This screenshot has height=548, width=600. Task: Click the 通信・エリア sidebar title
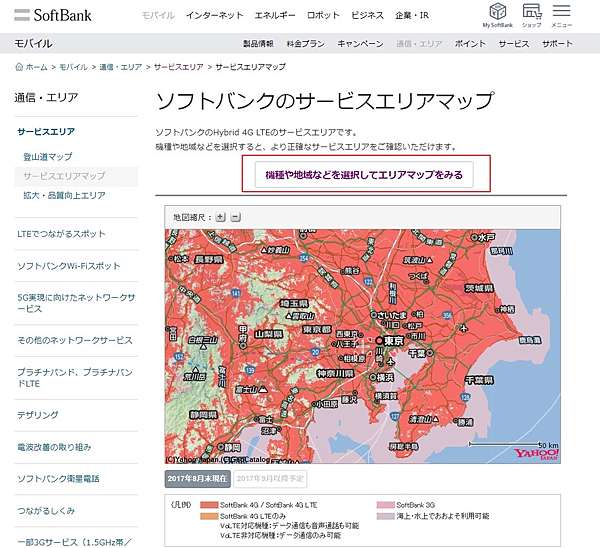(46, 98)
